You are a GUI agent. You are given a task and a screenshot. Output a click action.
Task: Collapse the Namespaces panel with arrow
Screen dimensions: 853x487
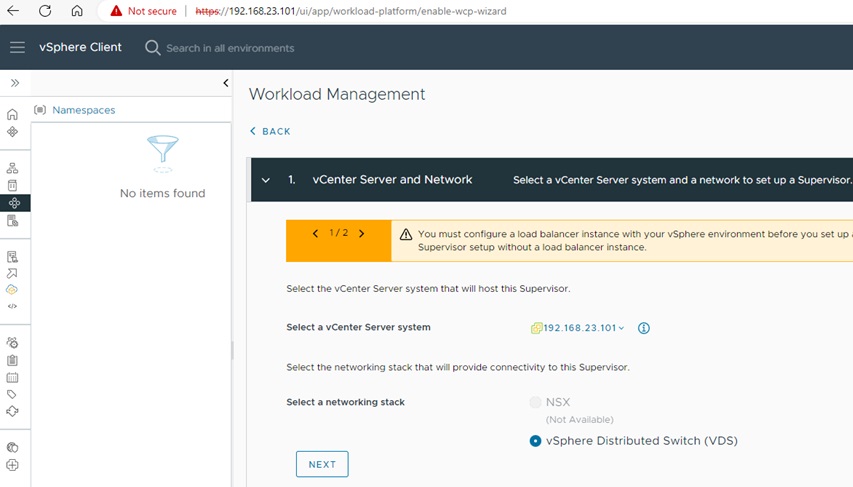(x=225, y=83)
